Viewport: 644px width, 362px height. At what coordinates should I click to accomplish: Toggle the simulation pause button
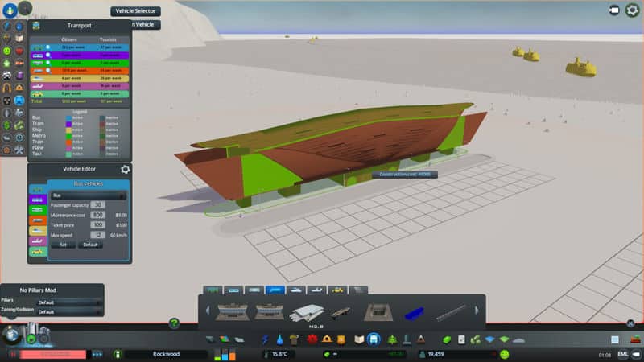click(x=13, y=354)
